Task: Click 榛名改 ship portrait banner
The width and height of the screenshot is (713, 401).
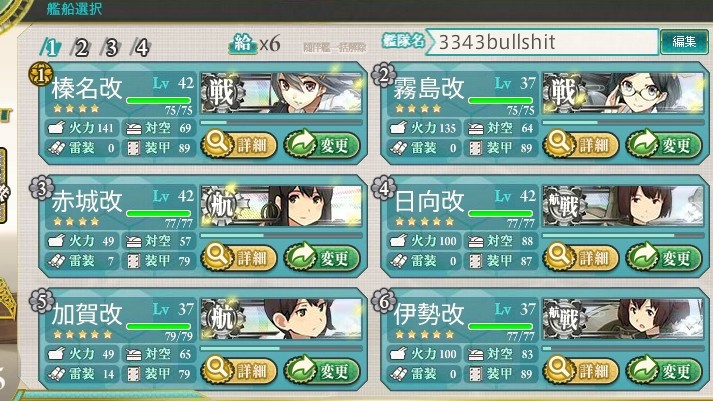Action: 282,93
